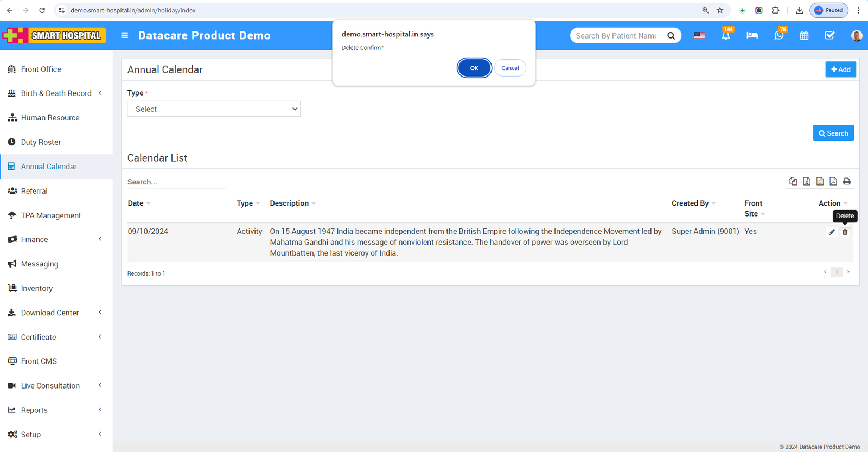868x452 pixels.
Task: Click the pencil edit icon in row
Action: 832,232
